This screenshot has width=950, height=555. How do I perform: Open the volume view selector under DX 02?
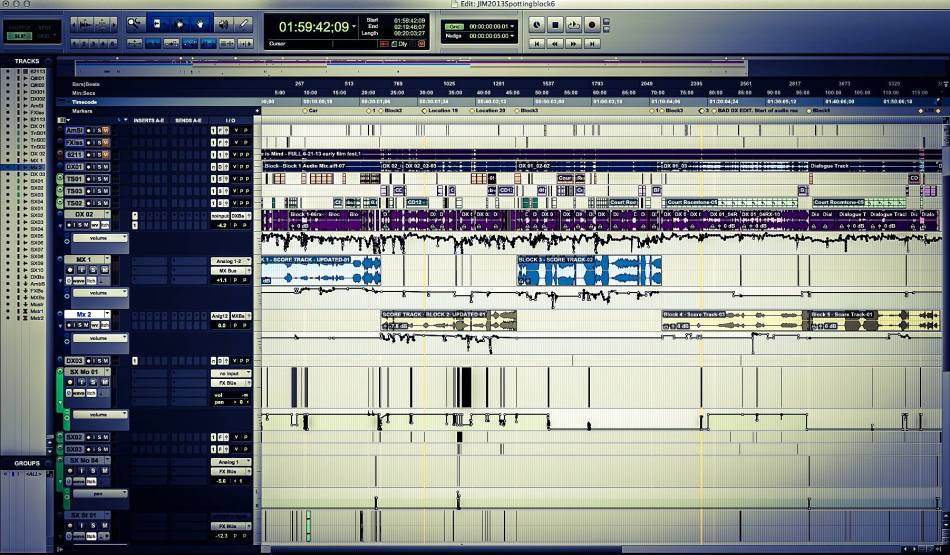click(99, 238)
